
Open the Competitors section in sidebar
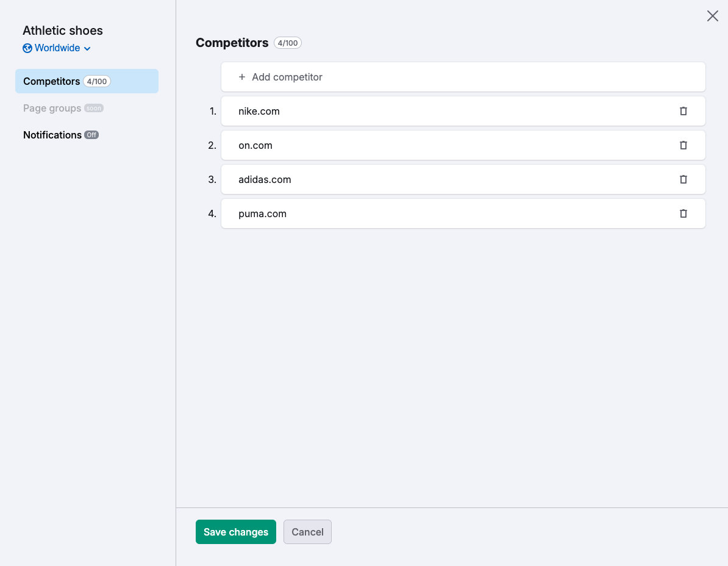(52, 81)
